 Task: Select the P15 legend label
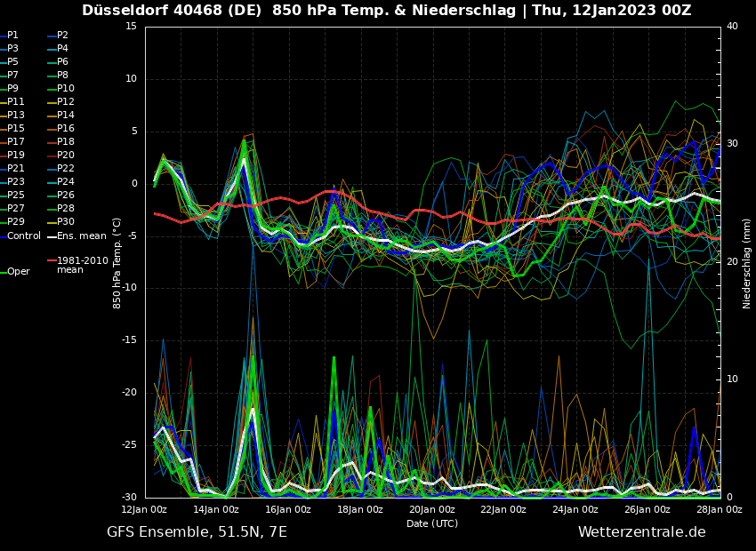(16, 129)
